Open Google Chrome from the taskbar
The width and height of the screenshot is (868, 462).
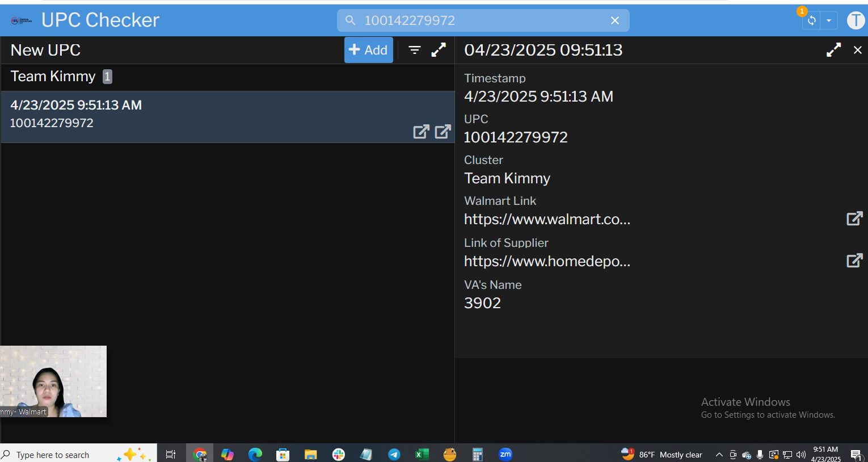[200, 454]
